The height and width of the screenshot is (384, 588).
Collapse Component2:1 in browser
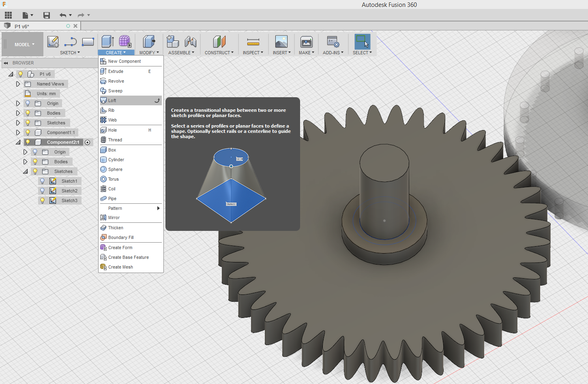tap(18, 142)
